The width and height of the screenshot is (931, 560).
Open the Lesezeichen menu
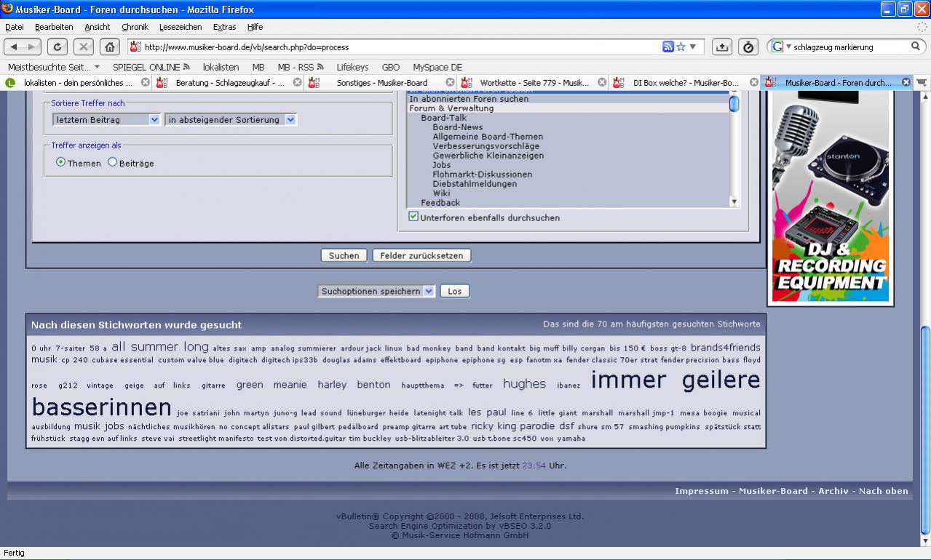pyautogui.click(x=181, y=27)
